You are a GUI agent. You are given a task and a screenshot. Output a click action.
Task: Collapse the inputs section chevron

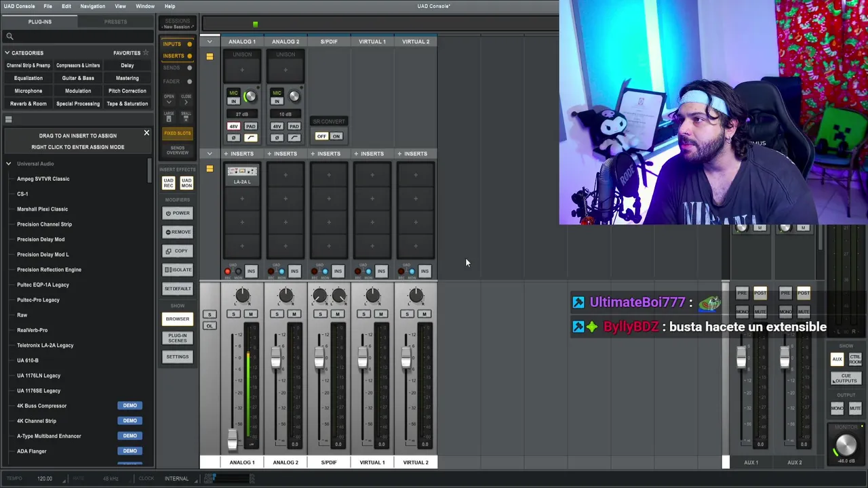click(x=210, y=42)
